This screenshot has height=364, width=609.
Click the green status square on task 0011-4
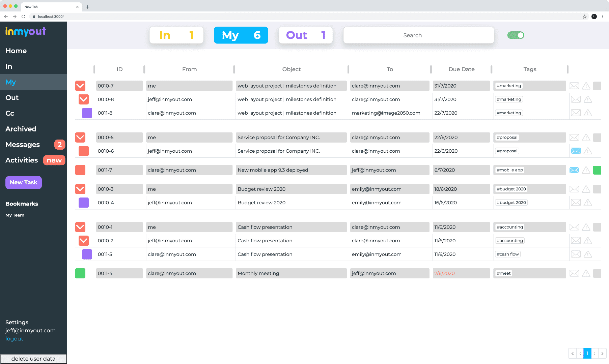tap(80, 273)
